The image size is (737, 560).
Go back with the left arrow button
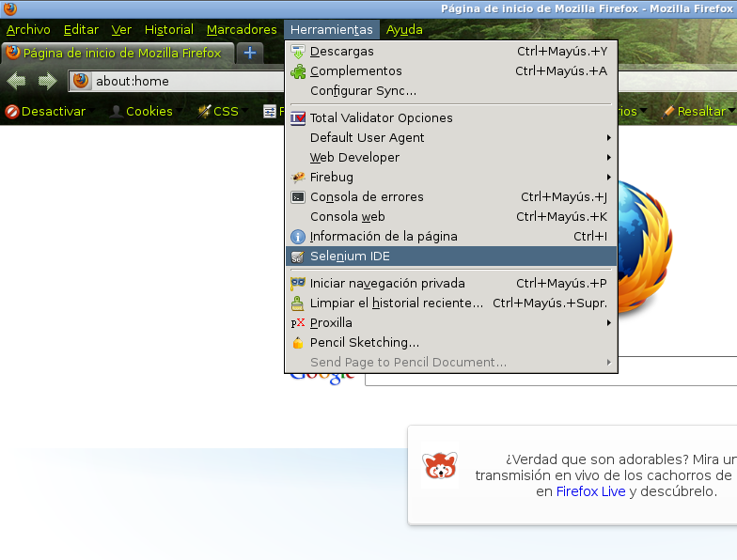[x=17, y=81]
